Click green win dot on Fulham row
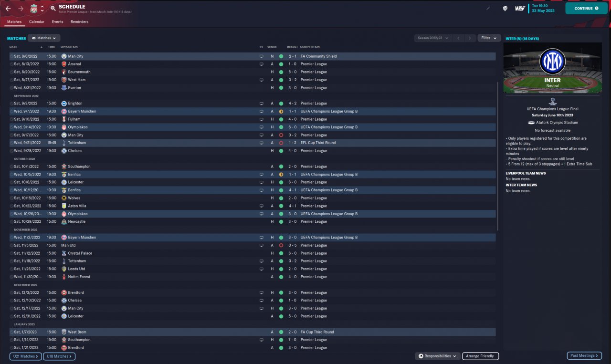 281,119
